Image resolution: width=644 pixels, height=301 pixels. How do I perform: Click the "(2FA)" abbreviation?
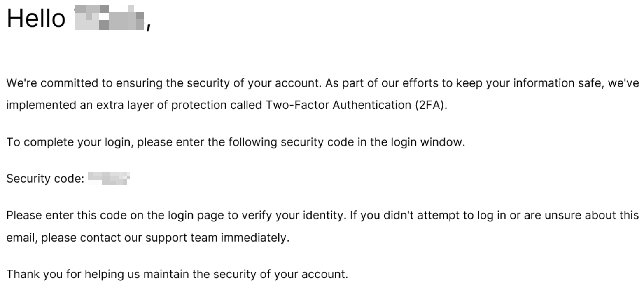coord(431,105)
